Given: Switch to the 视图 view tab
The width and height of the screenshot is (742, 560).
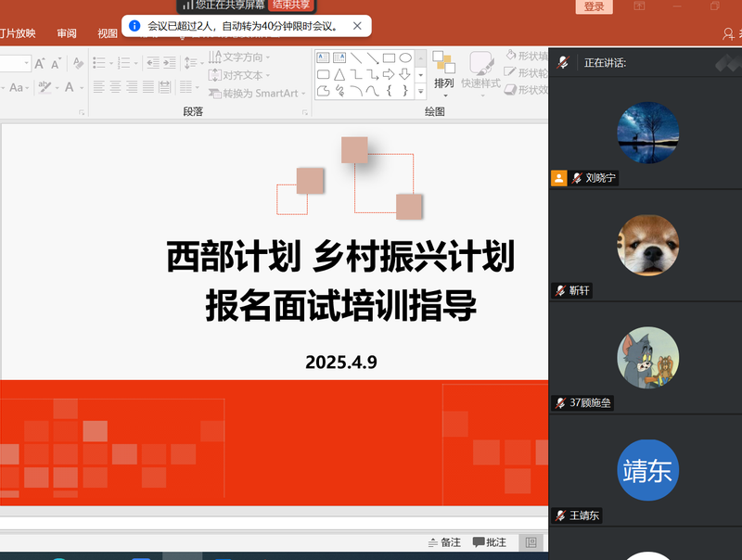Looking at the screenshot, I should pos(108,33).
